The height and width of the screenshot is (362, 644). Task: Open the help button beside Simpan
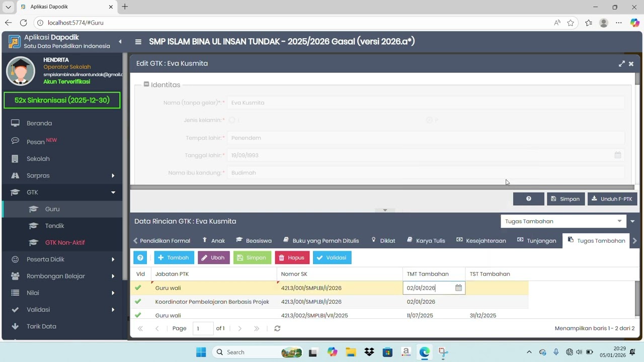528,199
